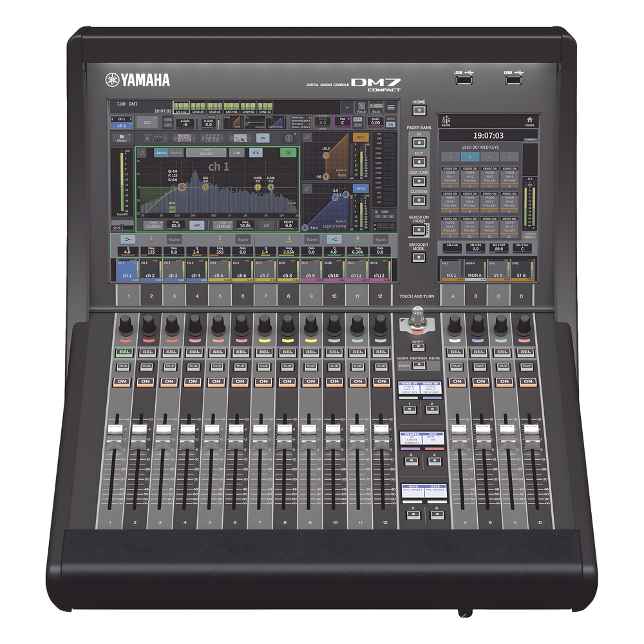Expand the top bar chevron dropdown
The width and height of the screenshot is (644, 644).
coord(347,108)
